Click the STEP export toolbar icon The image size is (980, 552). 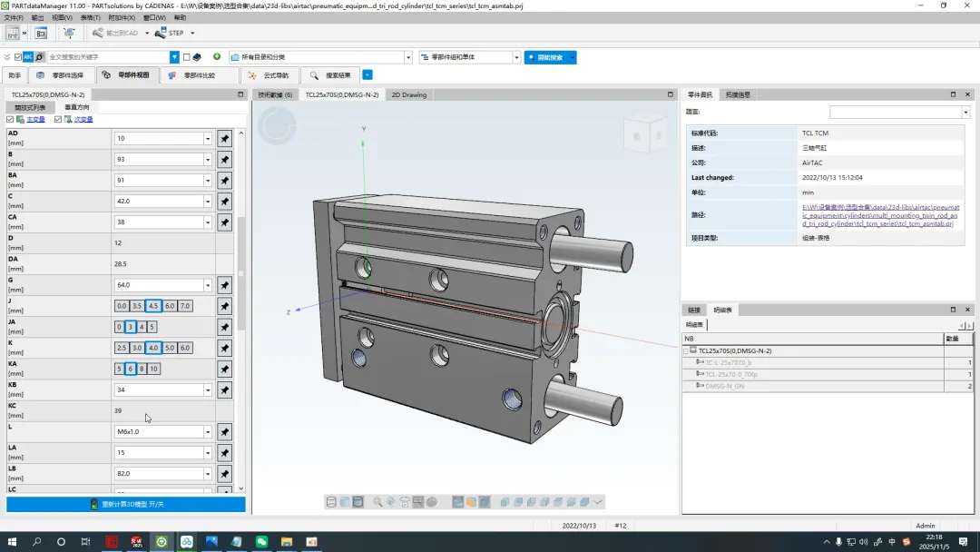click(161, 33)
